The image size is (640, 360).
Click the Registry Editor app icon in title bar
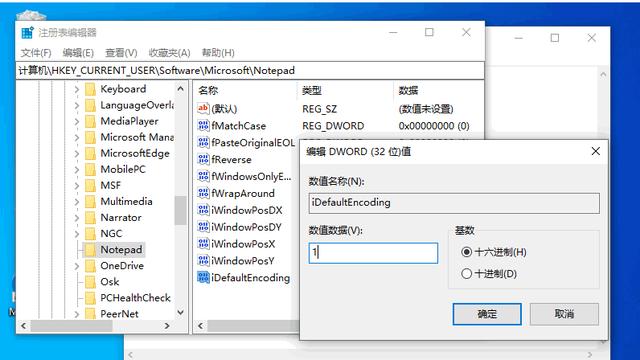pos(27,33)
